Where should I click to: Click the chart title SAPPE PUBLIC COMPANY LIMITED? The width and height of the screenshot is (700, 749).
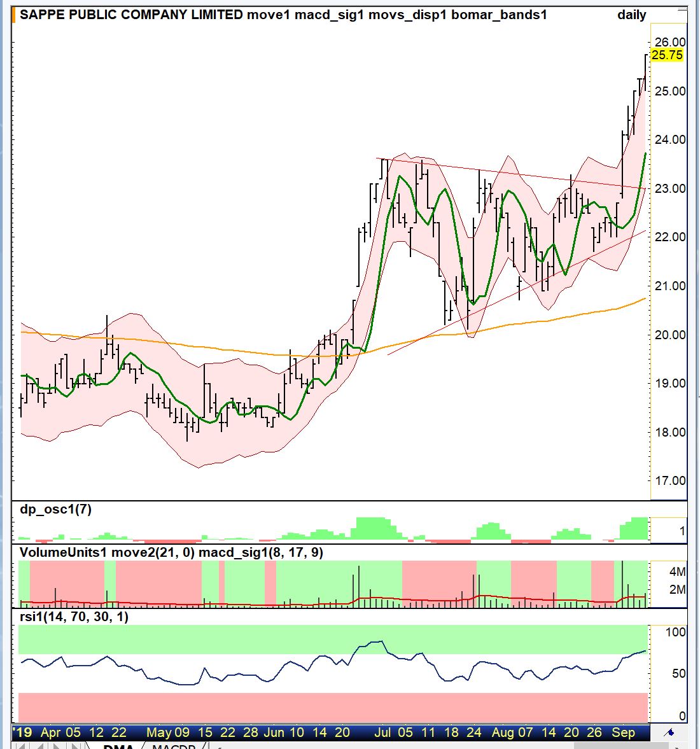point(131,15)
